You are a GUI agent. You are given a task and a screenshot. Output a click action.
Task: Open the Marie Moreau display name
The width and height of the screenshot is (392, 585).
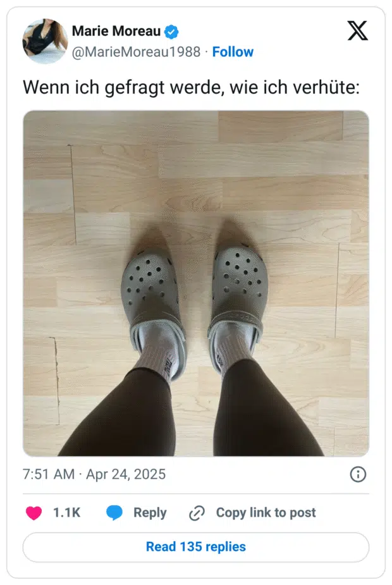116,32
